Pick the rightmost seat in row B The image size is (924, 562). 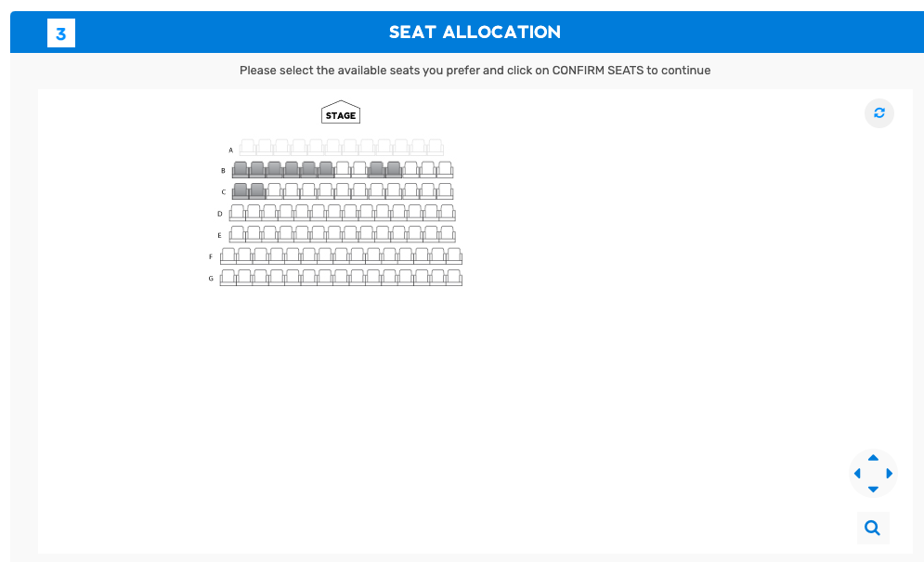pyautogui.click(x=445, y=169)
